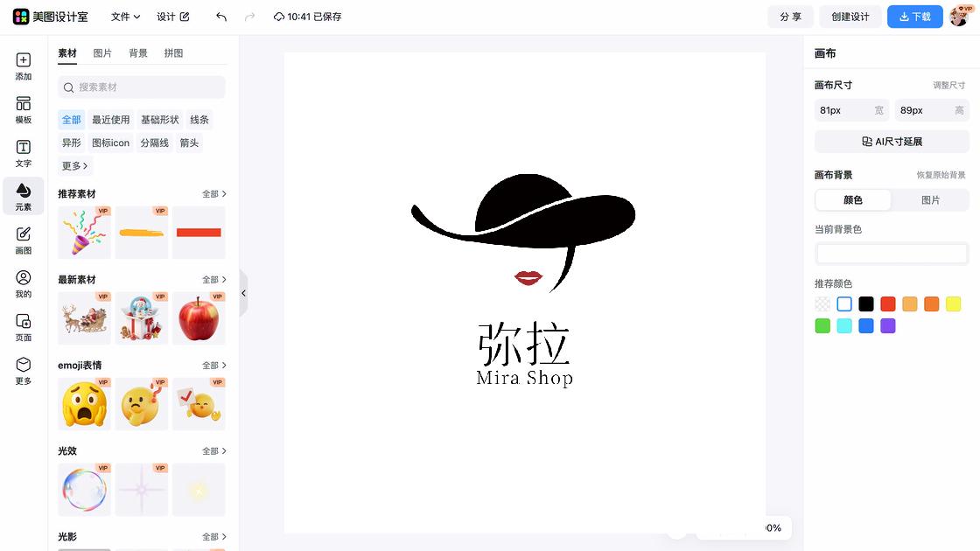Switch to the 背景 tab

(138, 53)
